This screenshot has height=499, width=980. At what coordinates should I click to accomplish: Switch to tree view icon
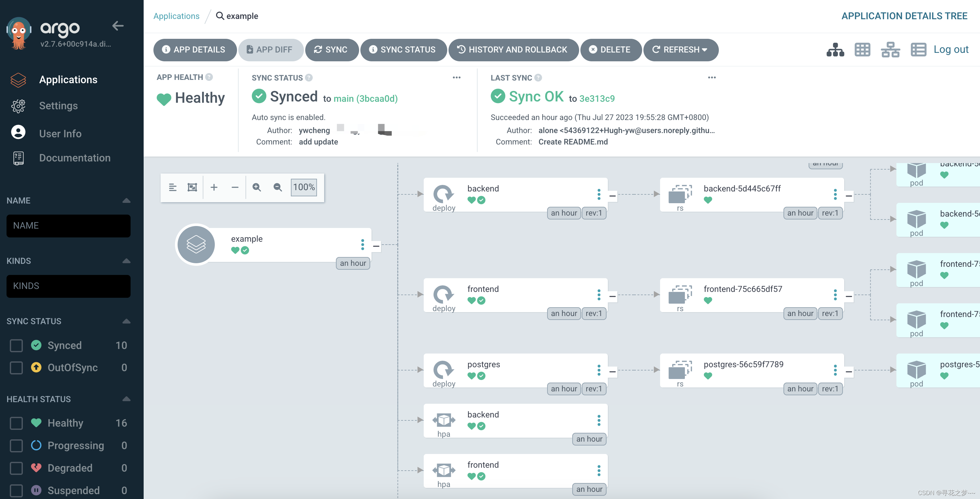835,50
